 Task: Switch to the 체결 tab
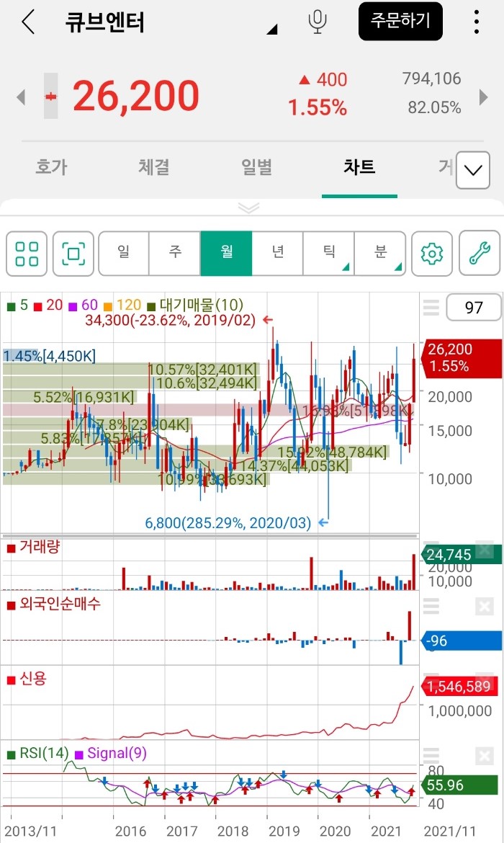(x=154, y=166)
